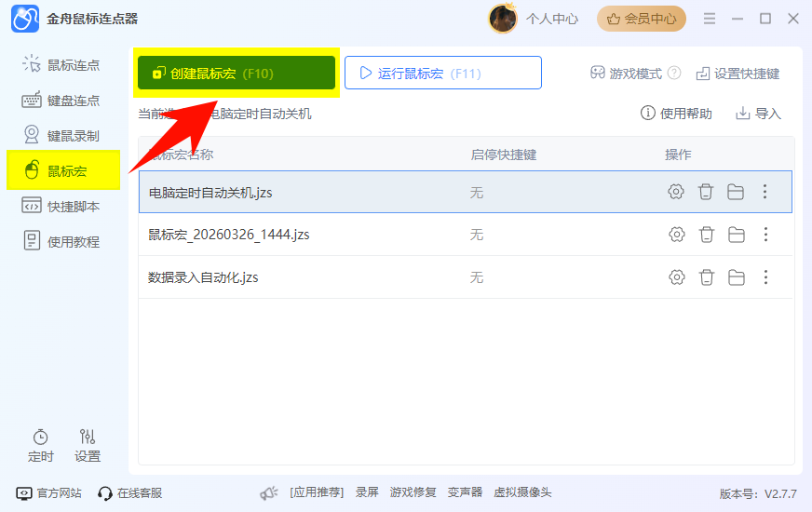
Task: Delete 电脑定时自动关机.jzs with trash icon
Action: point(705,192)
